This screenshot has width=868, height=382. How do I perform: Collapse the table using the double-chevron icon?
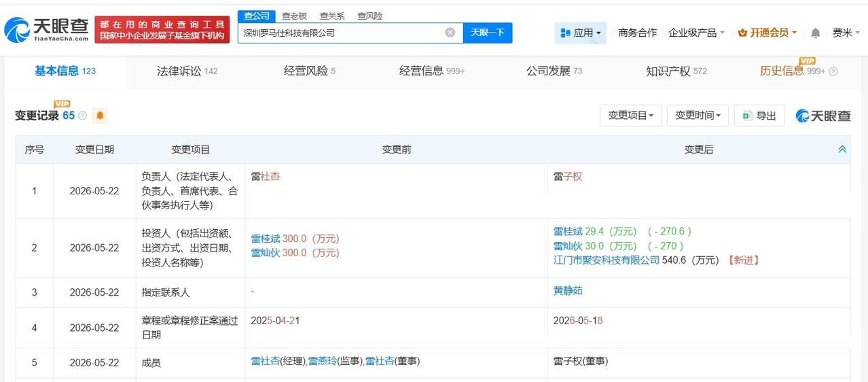pos(842,150)
